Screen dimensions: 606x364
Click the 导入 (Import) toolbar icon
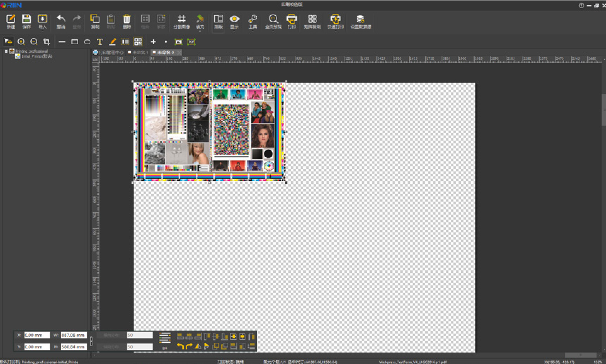coord(42,19)
